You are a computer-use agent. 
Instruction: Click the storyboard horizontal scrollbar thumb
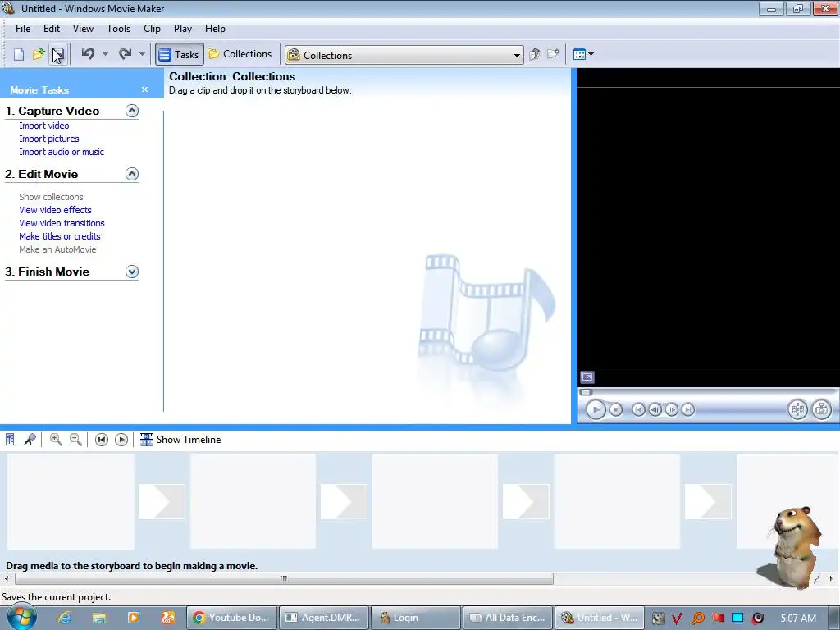point(284,578)
